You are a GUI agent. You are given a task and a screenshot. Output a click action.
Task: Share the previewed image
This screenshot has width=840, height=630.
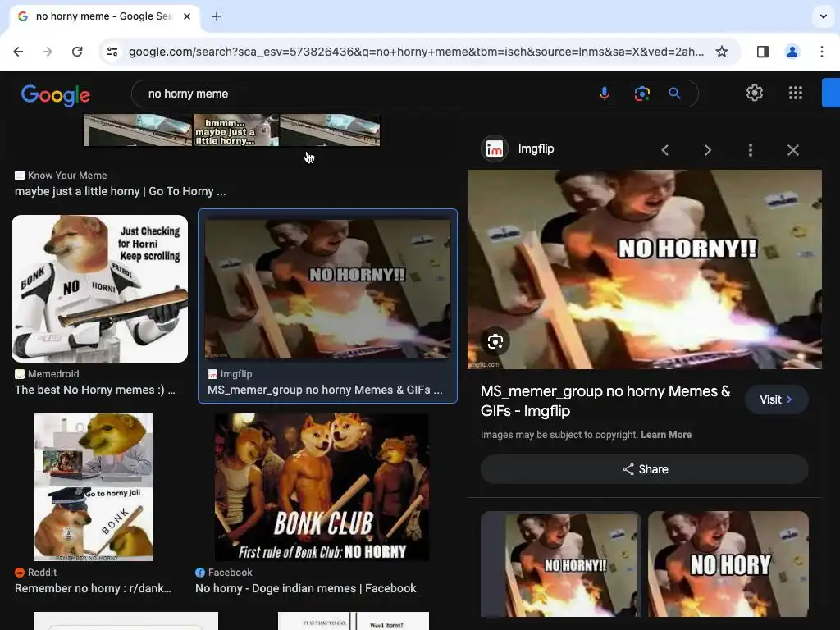pos(645,469)
